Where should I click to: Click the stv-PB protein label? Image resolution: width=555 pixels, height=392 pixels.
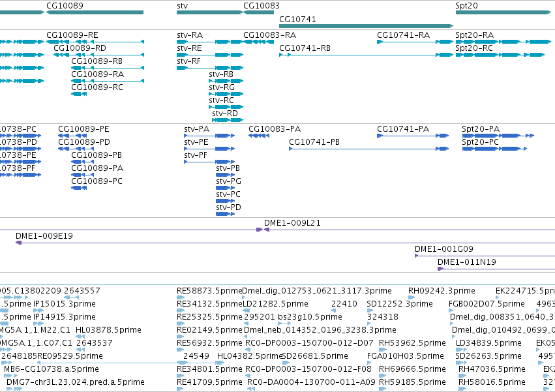tap(228, 168)
